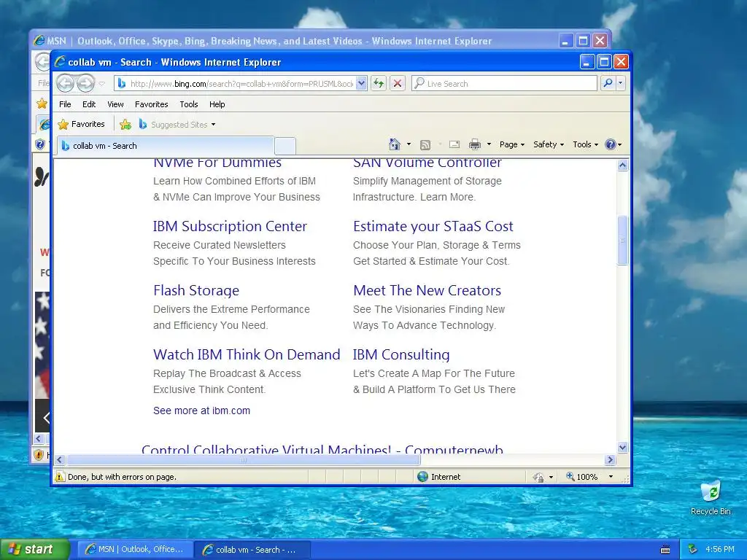Click the vertical scrollbar thumb

[x=623, y=241]
